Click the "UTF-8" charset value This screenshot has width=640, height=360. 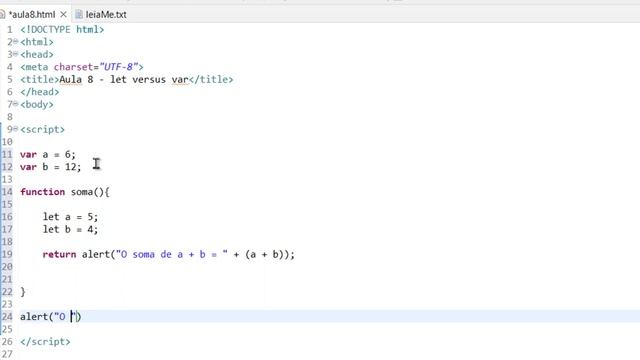pyautogui.click(x=118, y=67)
